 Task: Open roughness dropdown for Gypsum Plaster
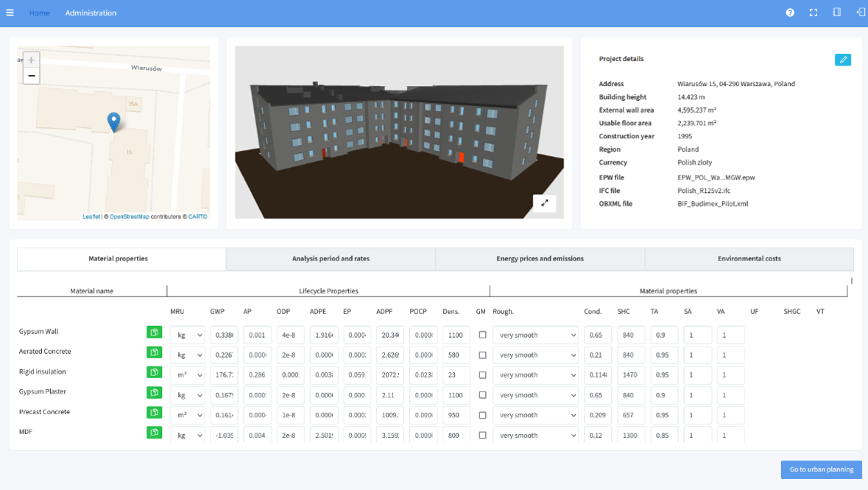535,395
